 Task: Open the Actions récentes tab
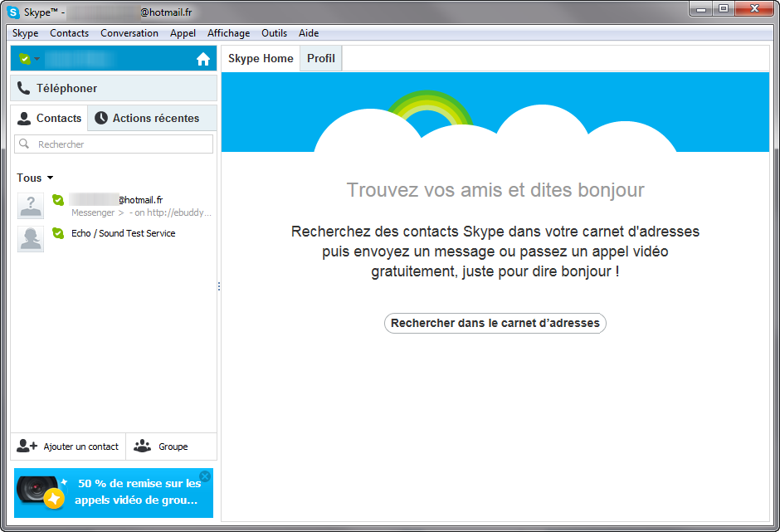147,119
